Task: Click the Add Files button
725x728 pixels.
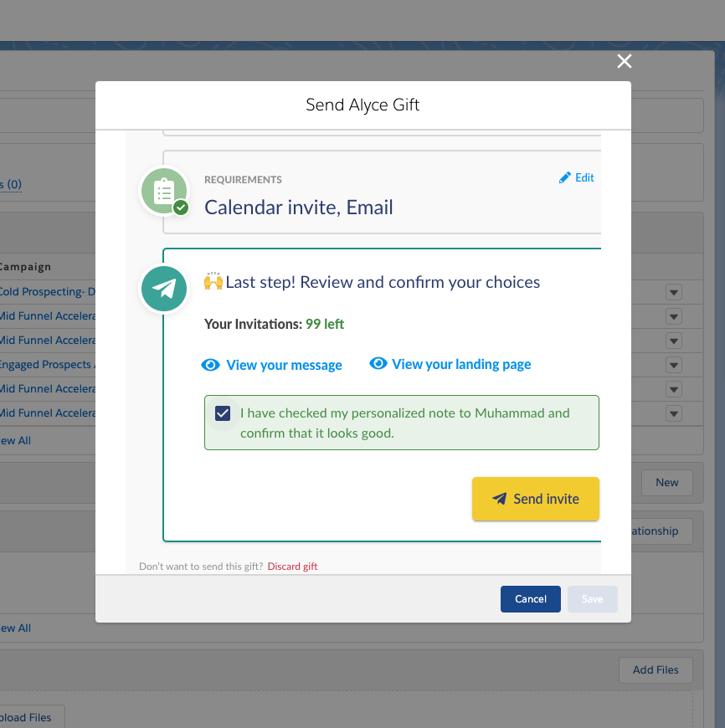Action: (x=656, y=670)
